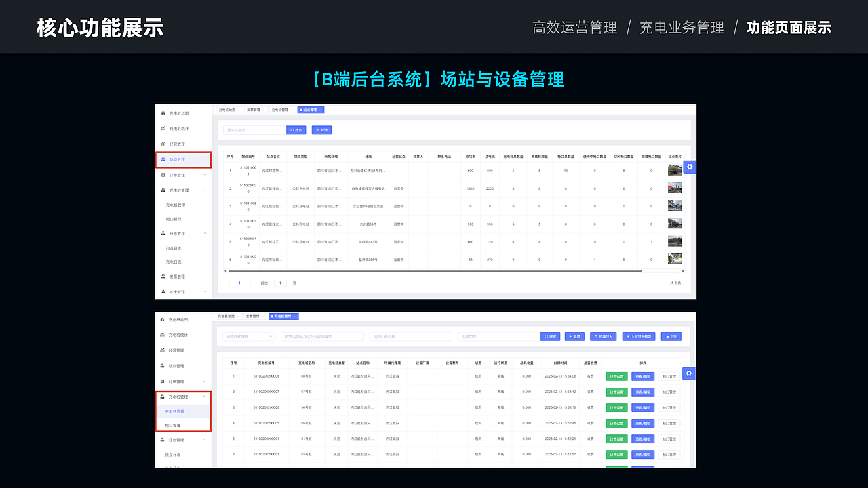Switch to the active 充电桩管理 tab
The height and width of the screenshot is (488, 868).
(283, 316)
